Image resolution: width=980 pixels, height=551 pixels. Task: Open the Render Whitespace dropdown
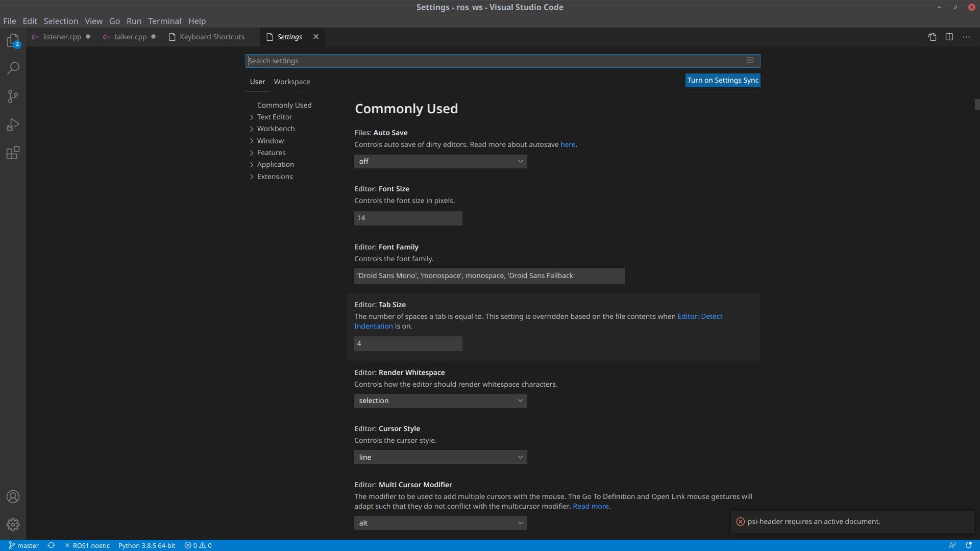pos(440,400)
